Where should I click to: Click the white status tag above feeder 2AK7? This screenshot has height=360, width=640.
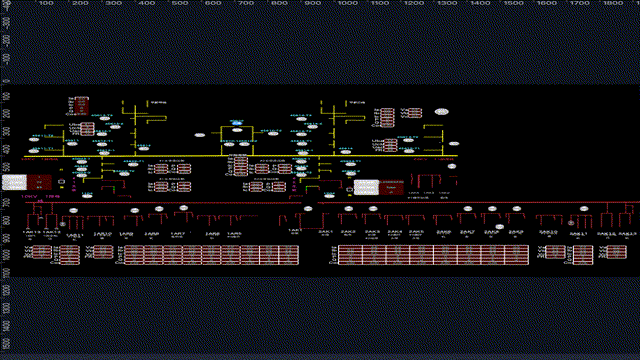(x=468, y=209)
